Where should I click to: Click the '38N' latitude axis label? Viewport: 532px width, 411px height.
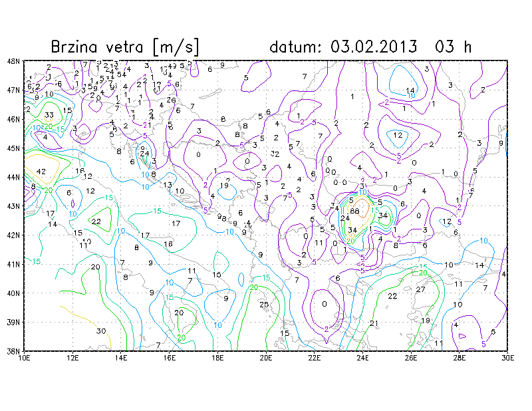pyautogui.click(x=13, y=351)
